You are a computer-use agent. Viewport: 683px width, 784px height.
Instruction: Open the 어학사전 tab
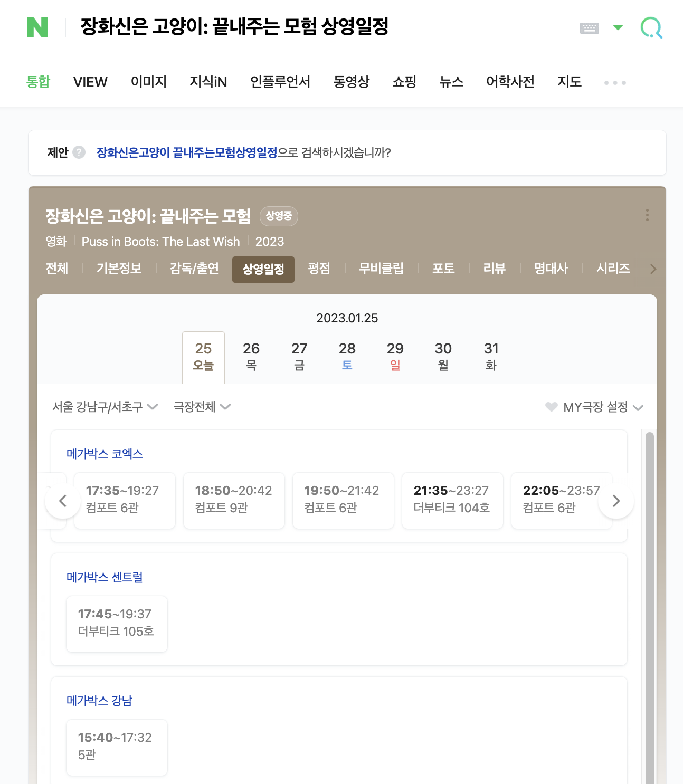pyautogui.click(x=510, y=82)
